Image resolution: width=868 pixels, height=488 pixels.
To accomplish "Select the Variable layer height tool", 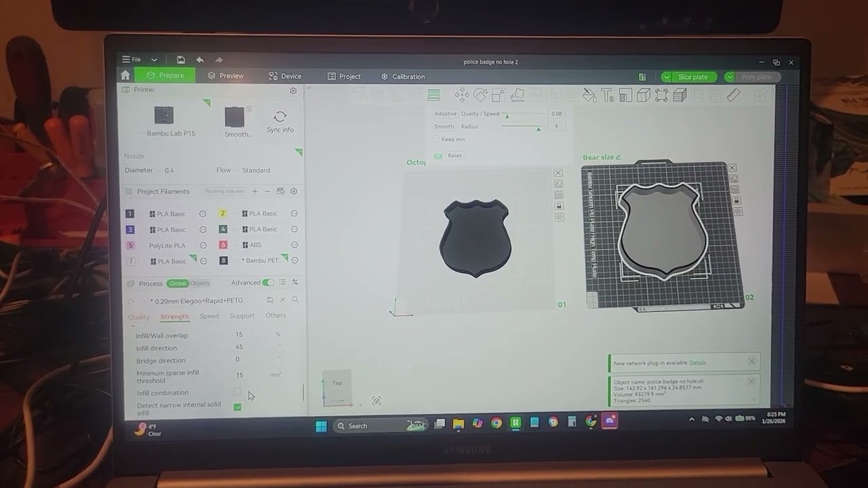I will [x=434, y=95].
